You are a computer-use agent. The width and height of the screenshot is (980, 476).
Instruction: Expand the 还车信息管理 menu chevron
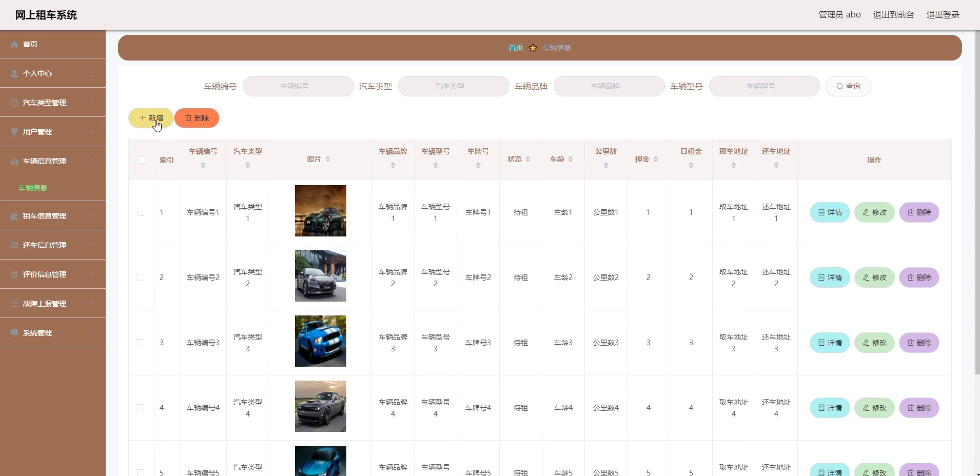pos(92,245)
